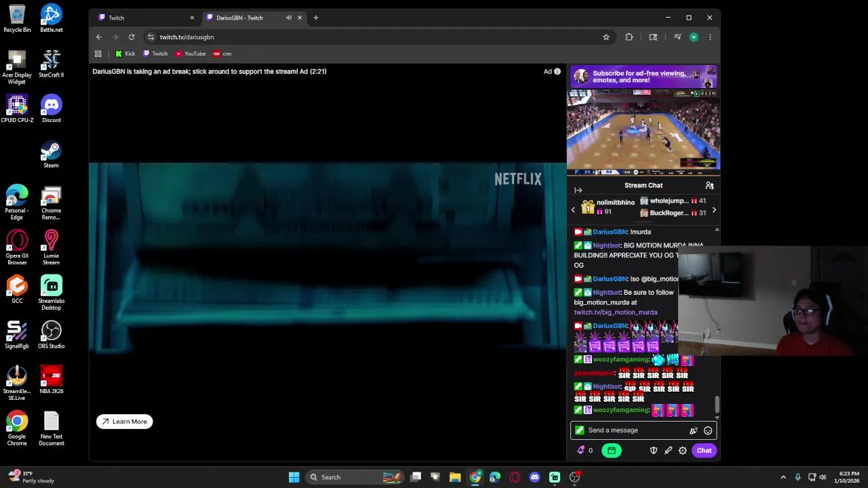Open the sword mod tools icon
The height and width of the screenshot is (488, 868).
point(668,451)
